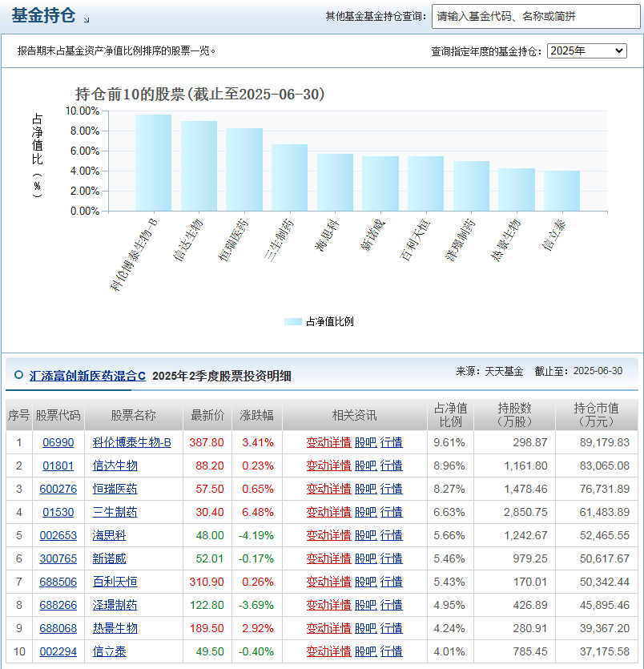Click the 占净值比例 column header
The image size is (644, 669).
450,415
